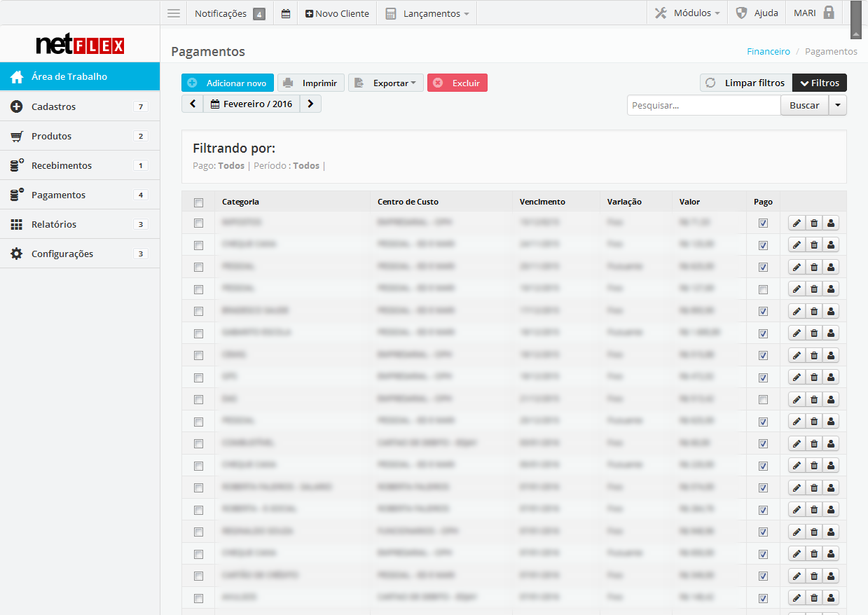
Task: Click the Pesquisar search field
Action: [x=703, y=105]
